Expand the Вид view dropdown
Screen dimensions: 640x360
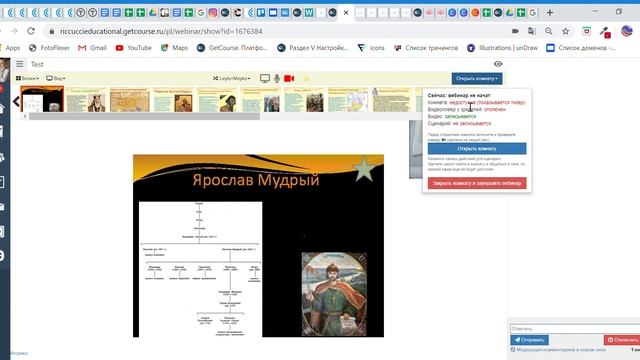click(56, 78)
